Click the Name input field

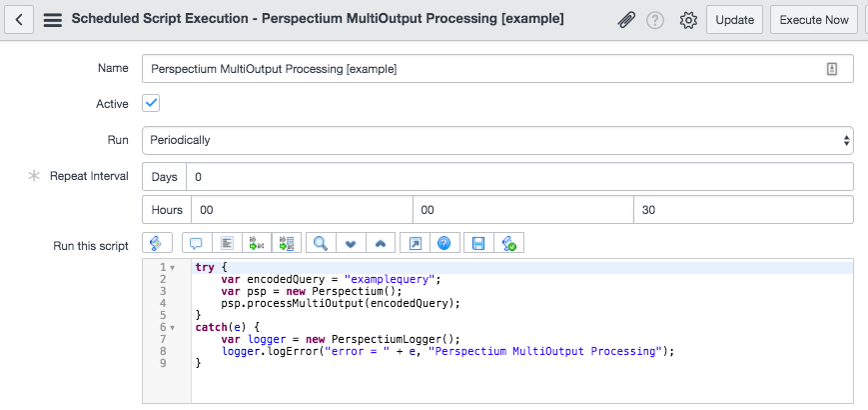pos(497,69)
